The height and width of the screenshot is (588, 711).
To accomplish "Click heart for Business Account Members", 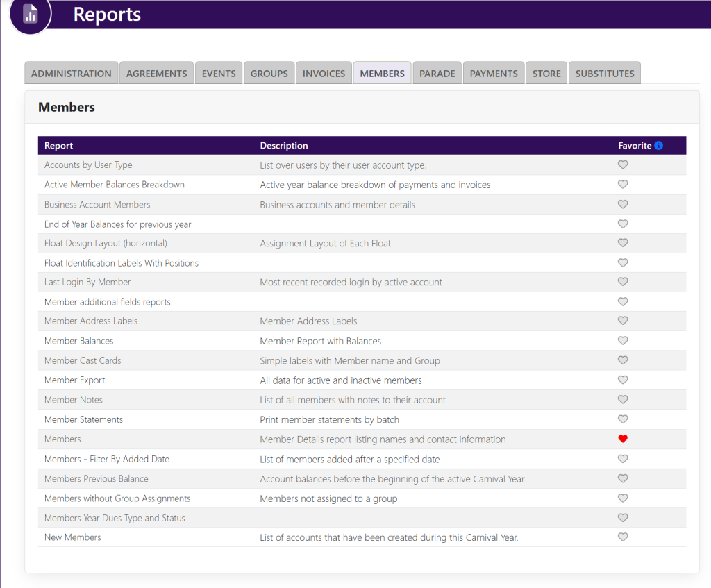I will click(623, 205).
